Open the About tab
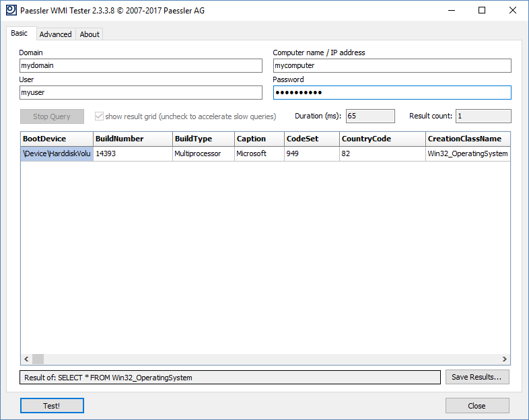Screen dimensions: 529x420 point(90,34)
